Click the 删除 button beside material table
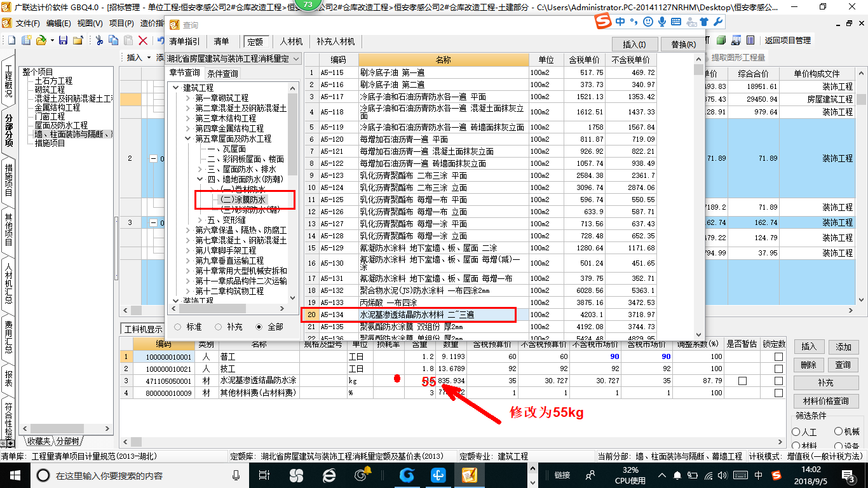Viewport: 868px width, 488px height. (x=808, y=365)
